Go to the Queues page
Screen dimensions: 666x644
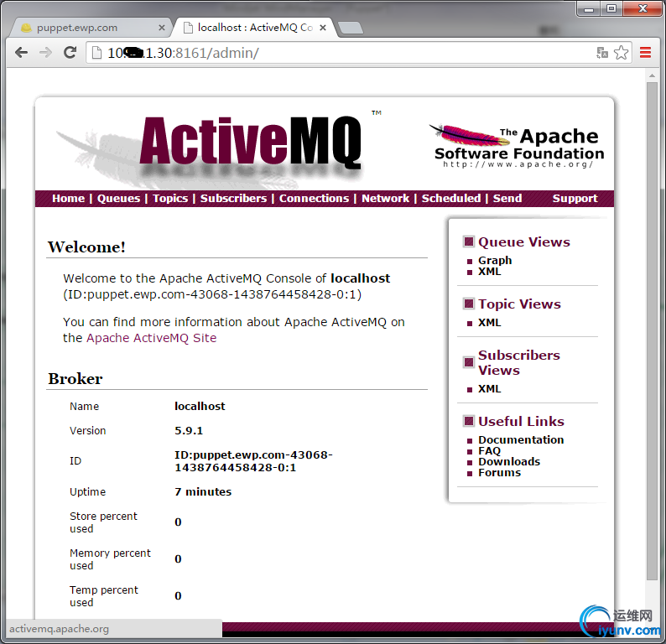[x=118, y=198]
